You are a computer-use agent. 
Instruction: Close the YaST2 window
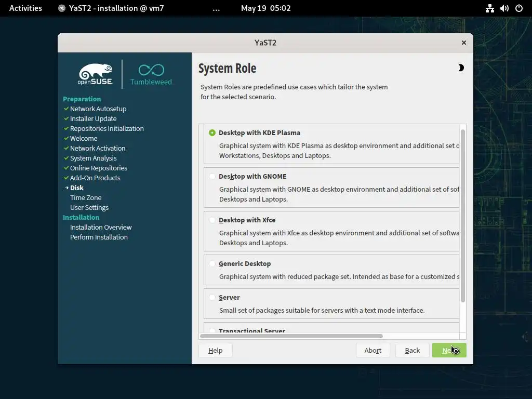point(464,43)
